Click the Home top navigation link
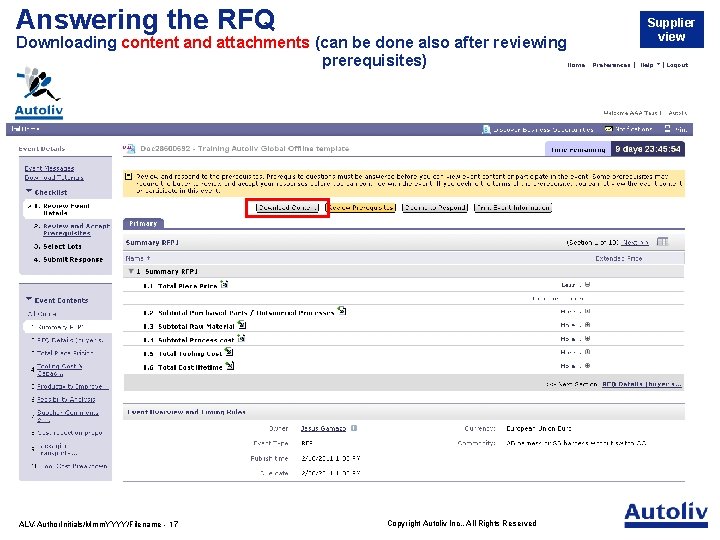This screenshot has height=540, width=720. 576,65
